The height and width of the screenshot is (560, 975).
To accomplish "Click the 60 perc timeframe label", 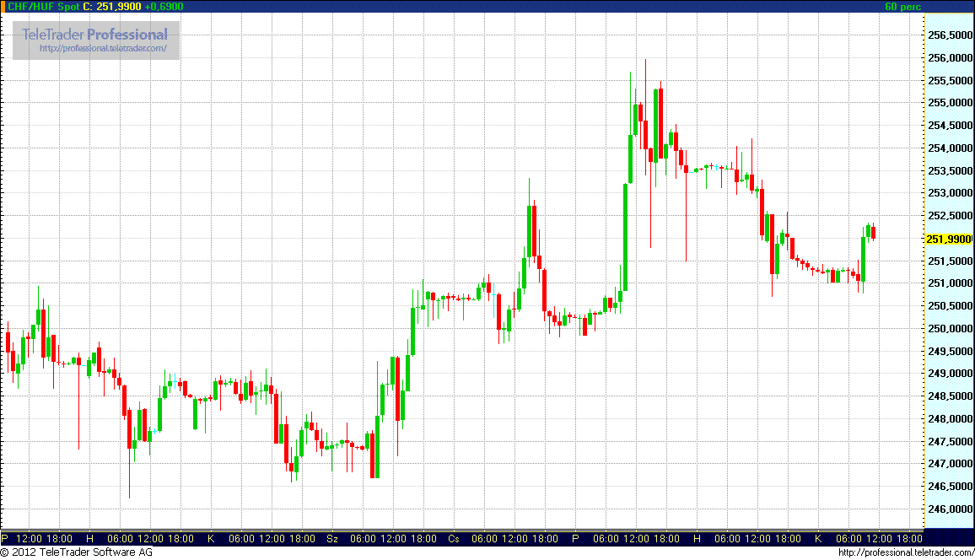I will (902, 6).
